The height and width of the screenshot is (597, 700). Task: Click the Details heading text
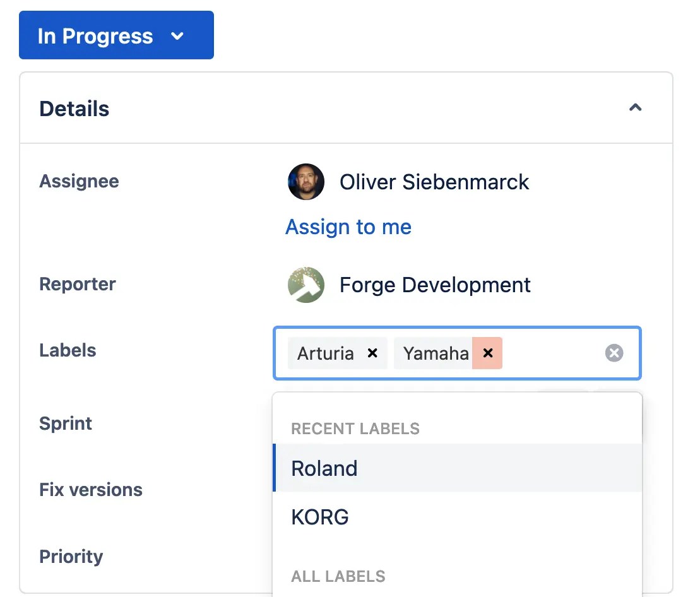pos(74,108)
